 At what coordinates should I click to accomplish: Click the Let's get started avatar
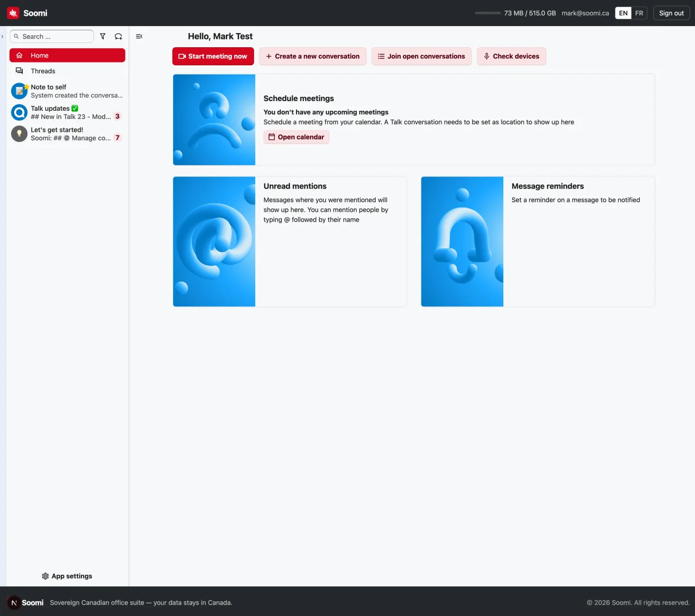click(x=20, y=134)
